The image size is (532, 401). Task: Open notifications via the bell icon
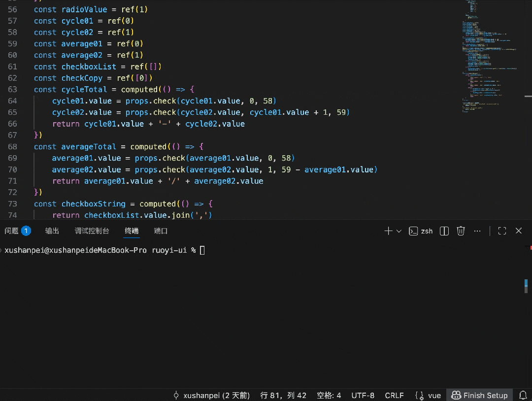coord(523,395)
